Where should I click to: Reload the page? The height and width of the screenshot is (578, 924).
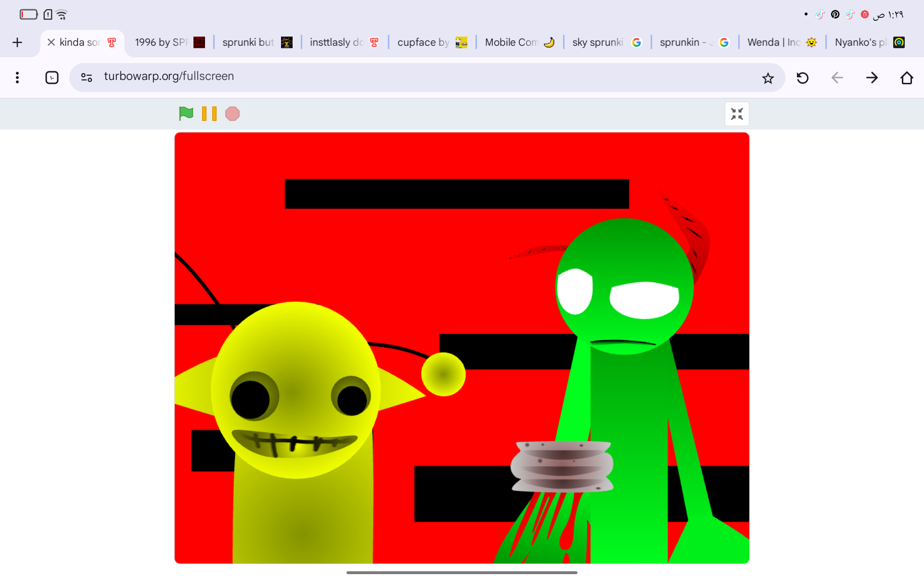point(802,78)
